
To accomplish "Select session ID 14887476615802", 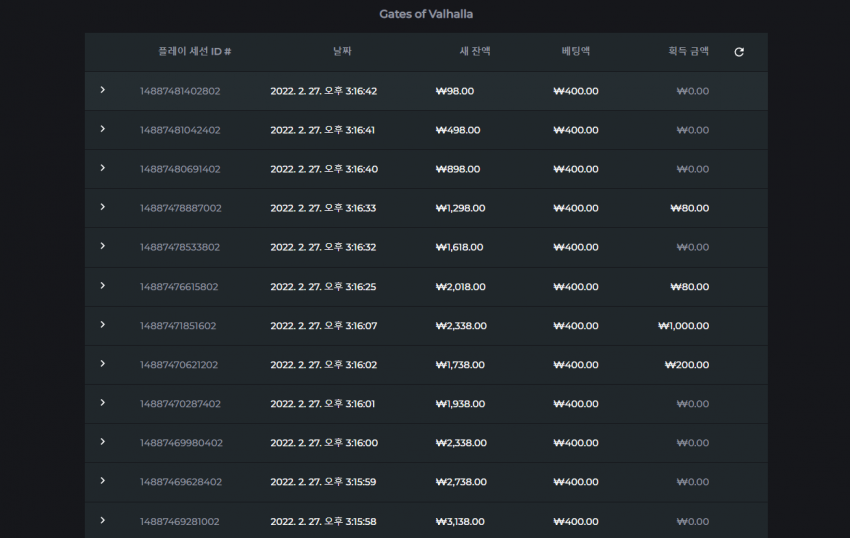I will (x=179, y=287).
